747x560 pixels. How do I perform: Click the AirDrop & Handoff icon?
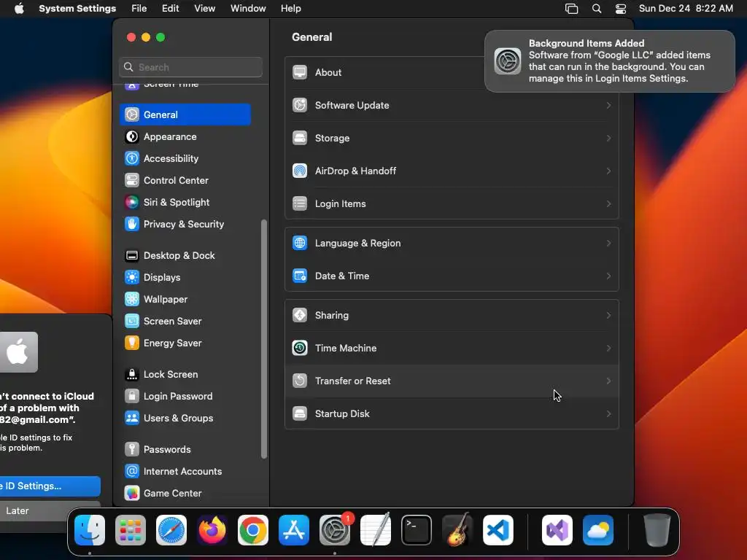pos(300,171)
